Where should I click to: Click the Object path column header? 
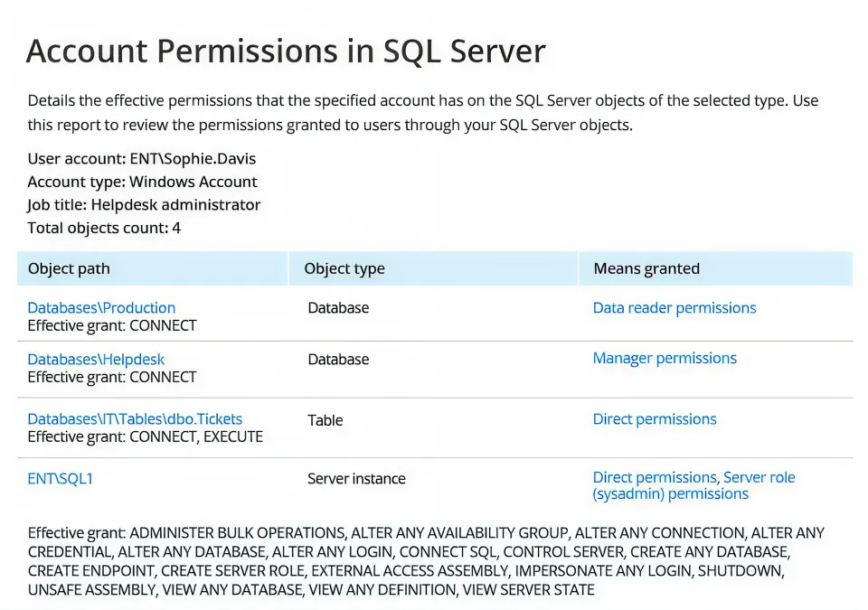69,268
